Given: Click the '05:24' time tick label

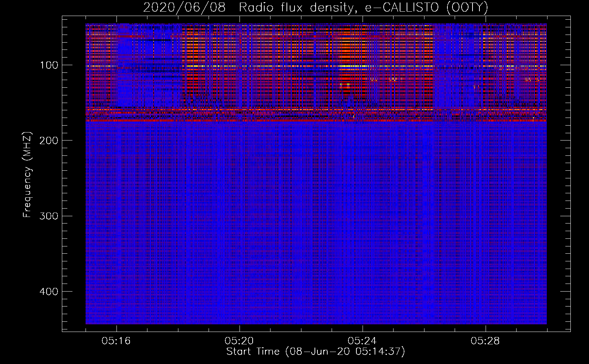Looking at the screenshot, I should tap(362, 341).
